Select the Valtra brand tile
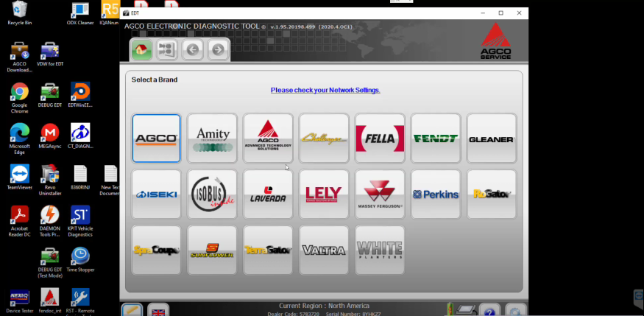 [323, 250]
